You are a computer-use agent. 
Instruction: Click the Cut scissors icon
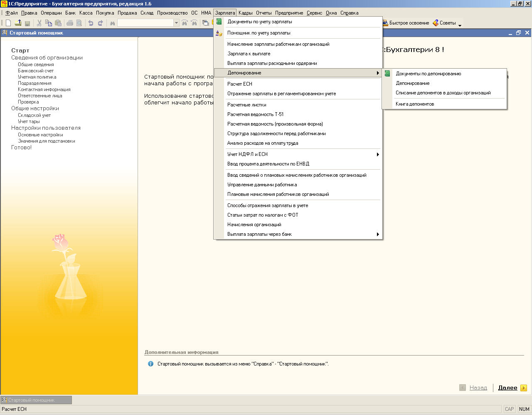click(39, 23)
